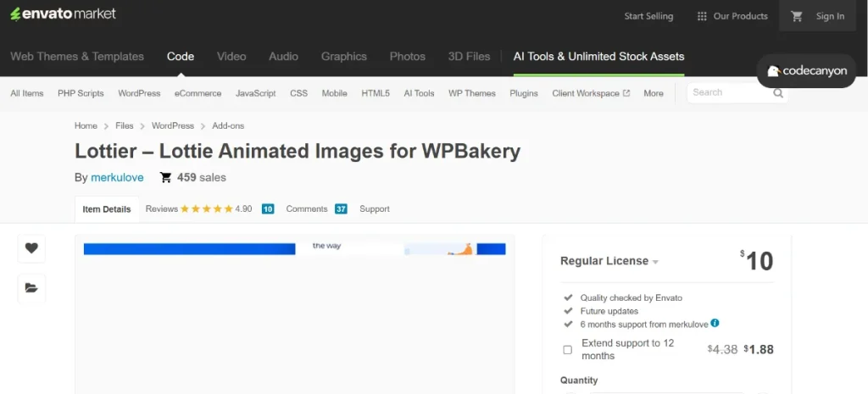This screenshot has width=868, height=394.
Task: Enable Extend support to 12 months
Action: coord(567,350)
